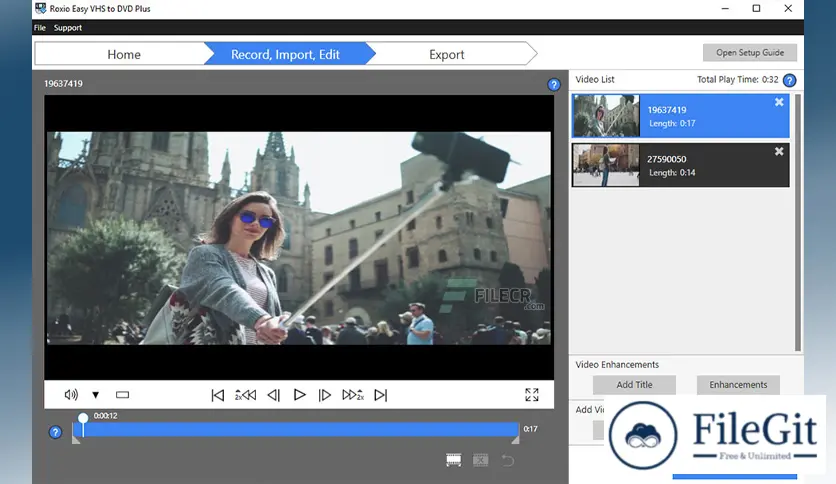Click the volume speaker icon
The height and width of the screenshot is (484, 836).
pos(71,394)
